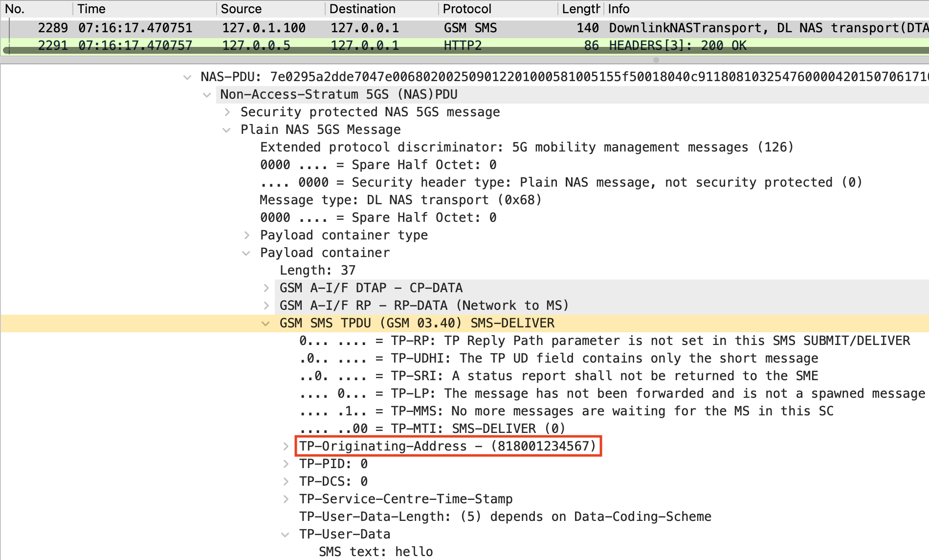Expand the TP-DCS field
The image size is (929, 560).
click(286, 482)
